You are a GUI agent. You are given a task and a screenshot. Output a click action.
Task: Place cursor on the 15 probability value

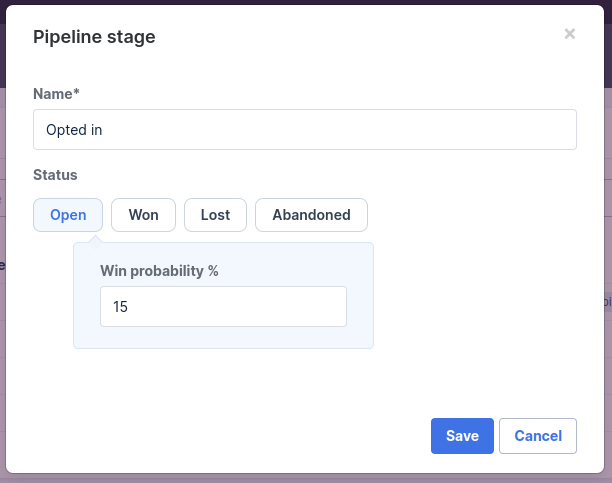120,307
